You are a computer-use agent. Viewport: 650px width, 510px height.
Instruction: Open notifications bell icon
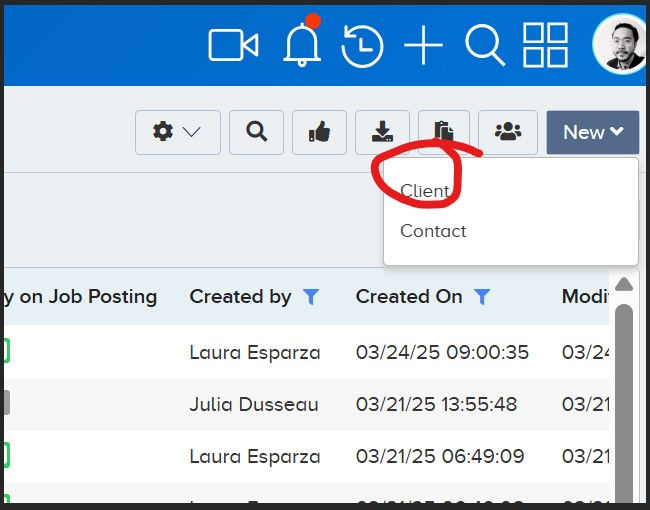click(x=302, y=44)
